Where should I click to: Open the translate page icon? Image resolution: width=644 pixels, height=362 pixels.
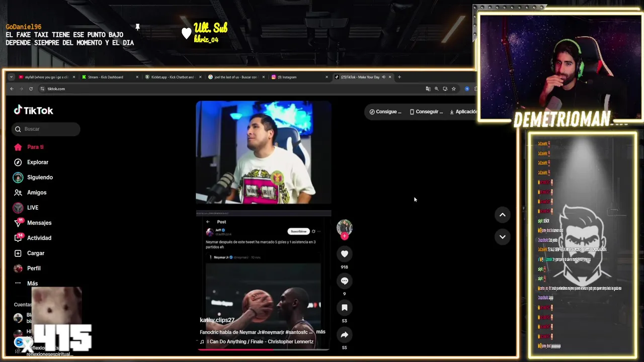pyautogui.click(x=428, y=88)
